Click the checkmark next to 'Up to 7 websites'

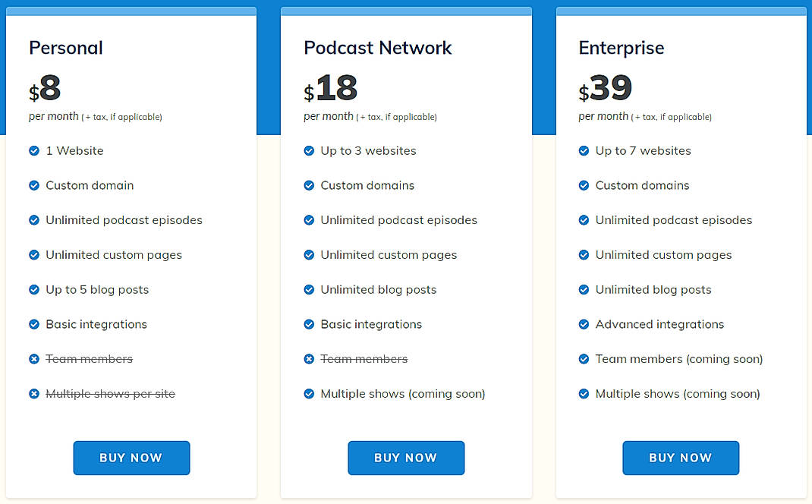[x=584, y=150]
